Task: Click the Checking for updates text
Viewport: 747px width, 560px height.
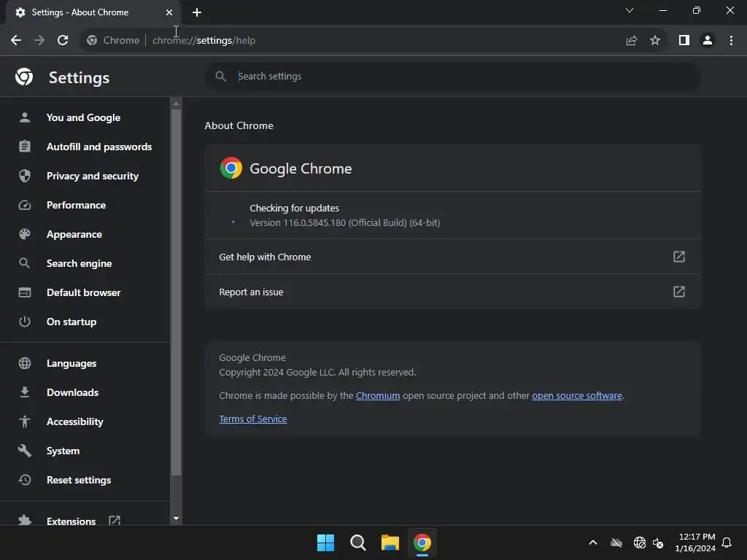Action: coord(295,208)
